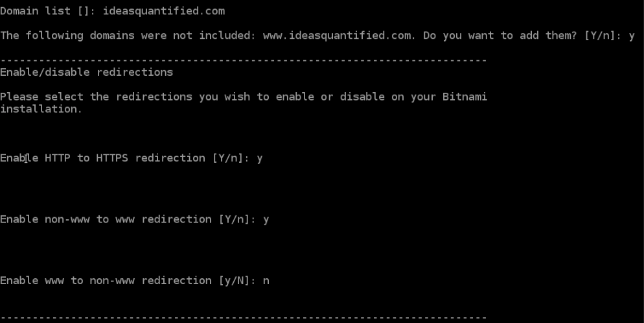Click the 'y' answer for HTTP to HTTPS redirection
The width and height of the screenshot is (644, 323).
point(260,159)
